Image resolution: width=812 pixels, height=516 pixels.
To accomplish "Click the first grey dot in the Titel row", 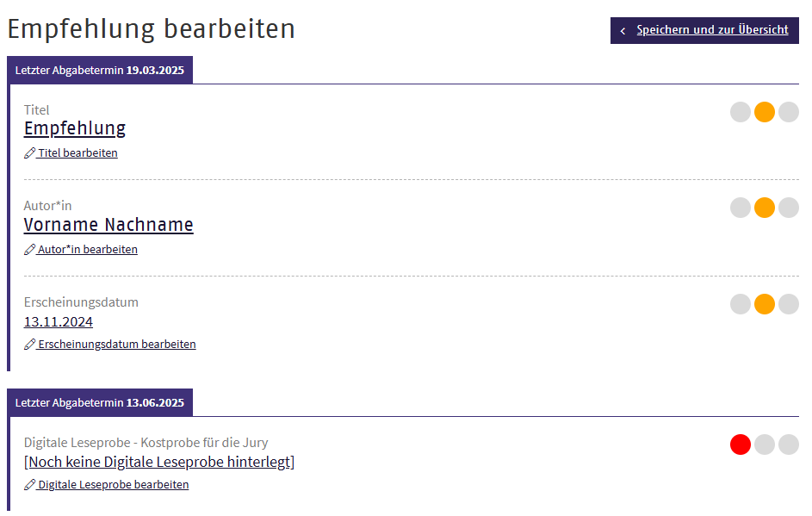I will click(x=741, y=112).
